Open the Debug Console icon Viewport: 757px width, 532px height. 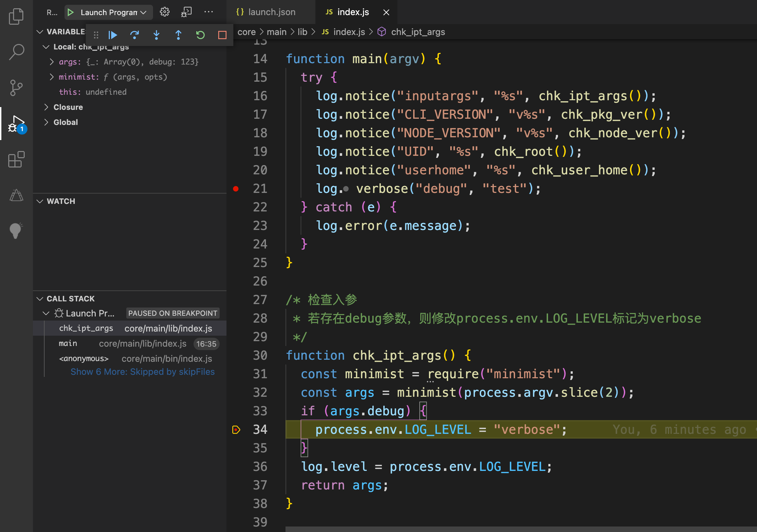coord(186,12)
